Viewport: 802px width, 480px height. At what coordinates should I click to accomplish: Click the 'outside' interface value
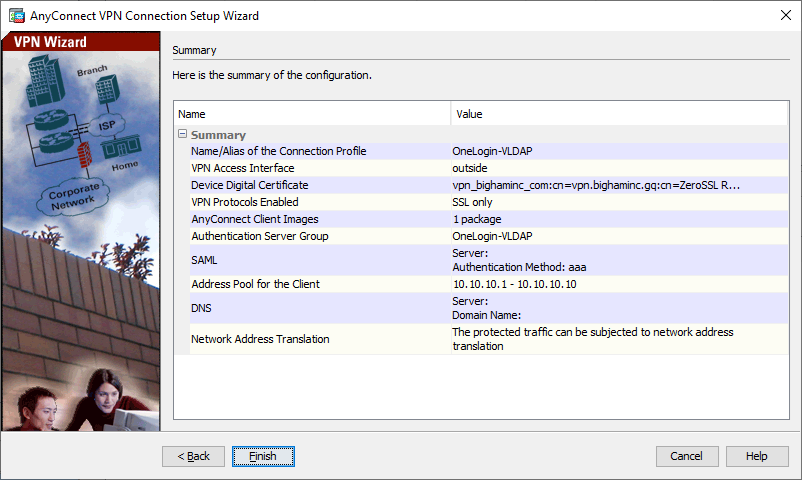pos(470,168)
